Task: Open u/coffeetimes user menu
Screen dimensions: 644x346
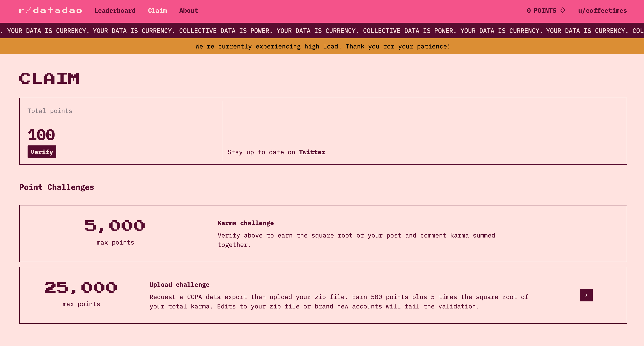Action: pos(602,11)
